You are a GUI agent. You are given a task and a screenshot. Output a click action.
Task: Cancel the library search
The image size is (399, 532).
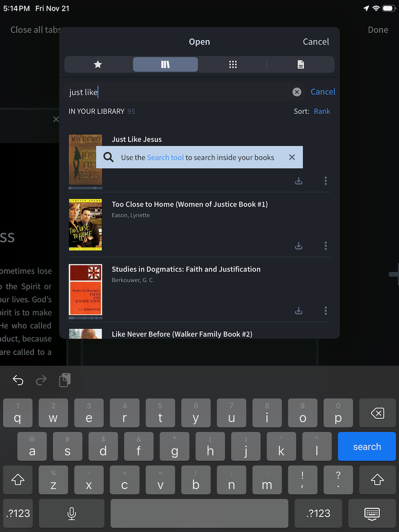click(323, 92)
